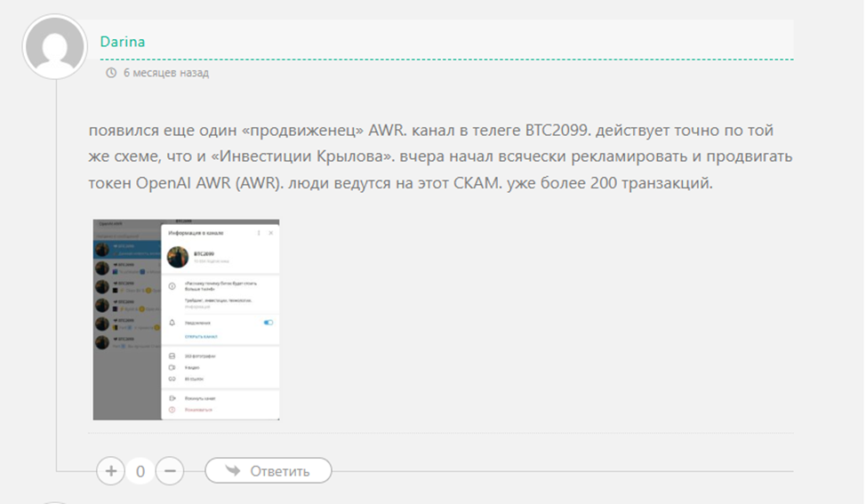Reply using the Ответить button
This screenshot has width=866, height=504.
[x=269, y=471]
